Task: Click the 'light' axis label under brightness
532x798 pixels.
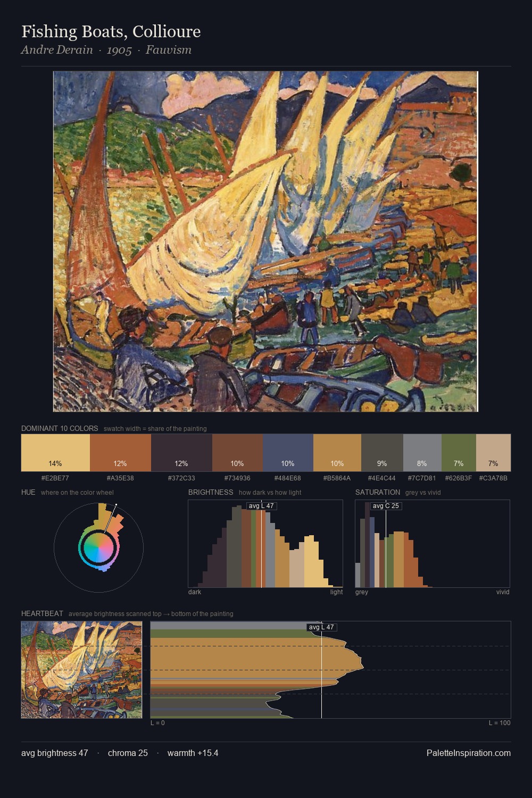Action: coord(336,592)
